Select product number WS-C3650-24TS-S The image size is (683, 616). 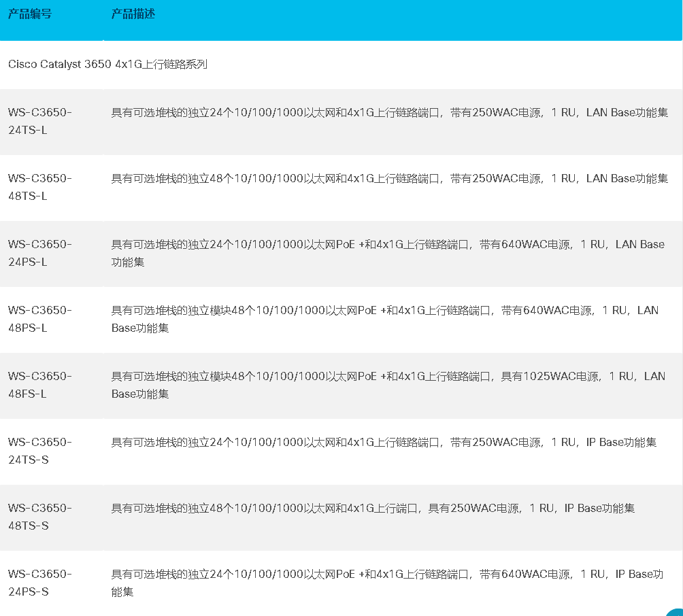(40, 451)
